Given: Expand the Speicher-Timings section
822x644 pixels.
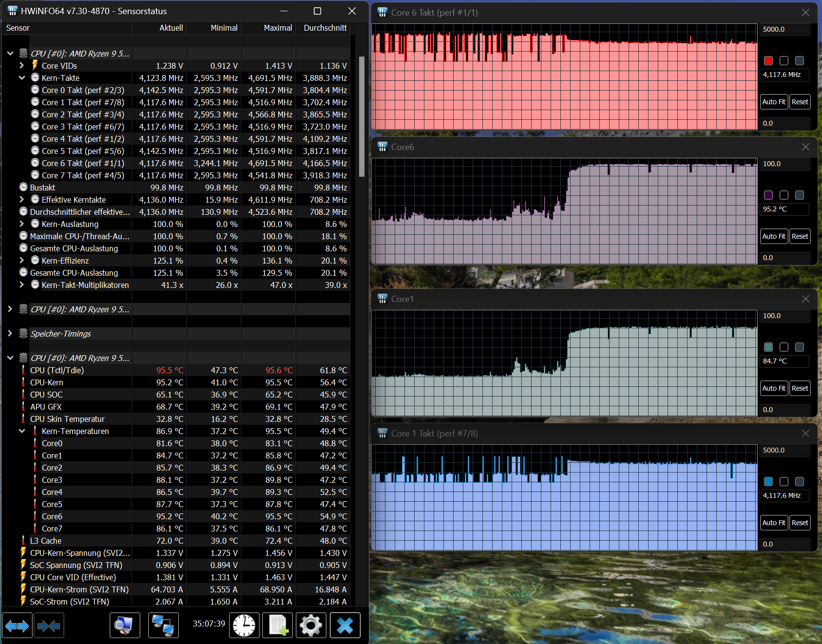Looking at the screenshot, I should (x=10, y=333).
